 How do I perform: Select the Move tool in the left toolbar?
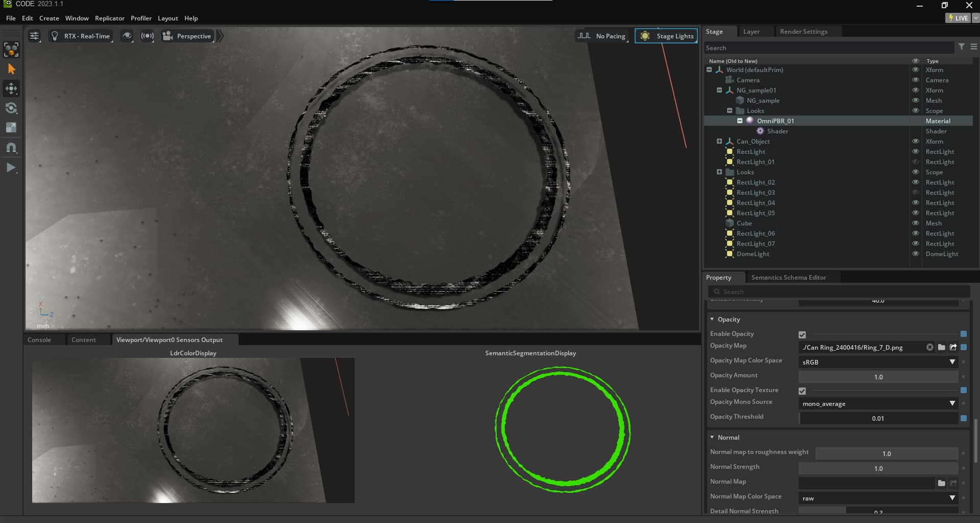point(11,88)
